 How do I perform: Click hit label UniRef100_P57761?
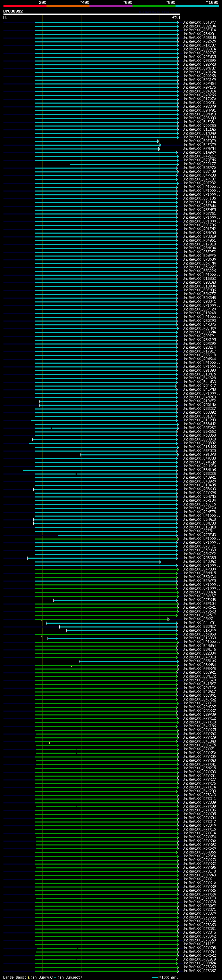[x=199, y=214]
